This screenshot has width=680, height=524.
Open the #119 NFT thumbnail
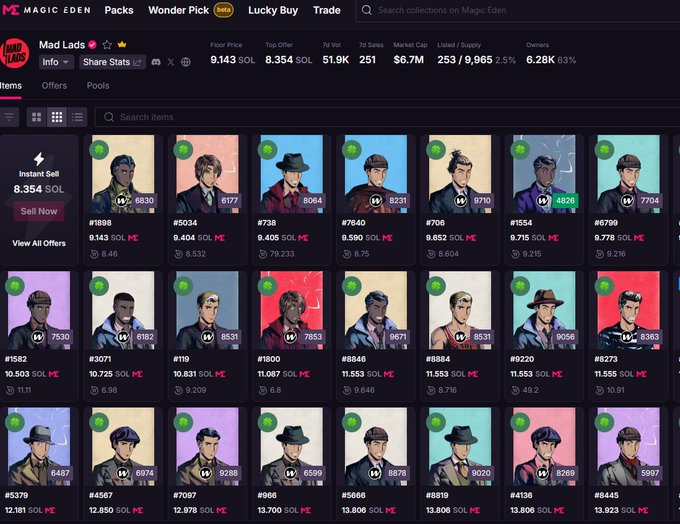point(207,310)
